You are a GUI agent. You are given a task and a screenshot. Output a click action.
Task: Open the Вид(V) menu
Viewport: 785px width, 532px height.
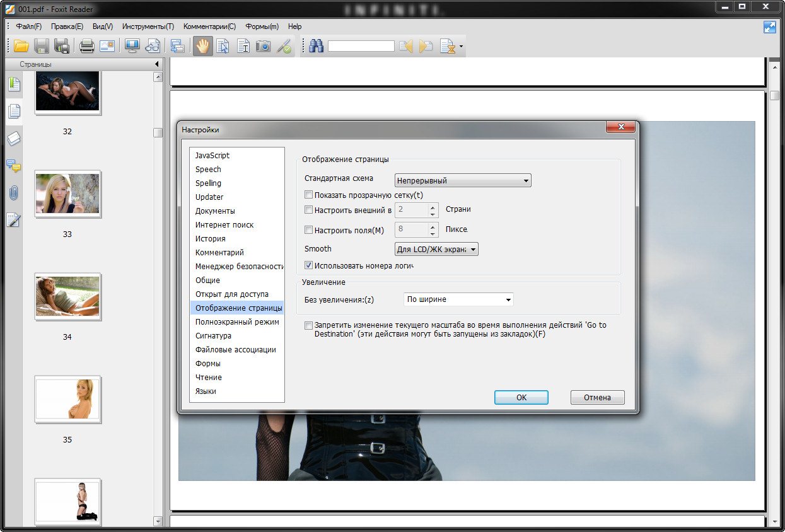click(103, 26)
